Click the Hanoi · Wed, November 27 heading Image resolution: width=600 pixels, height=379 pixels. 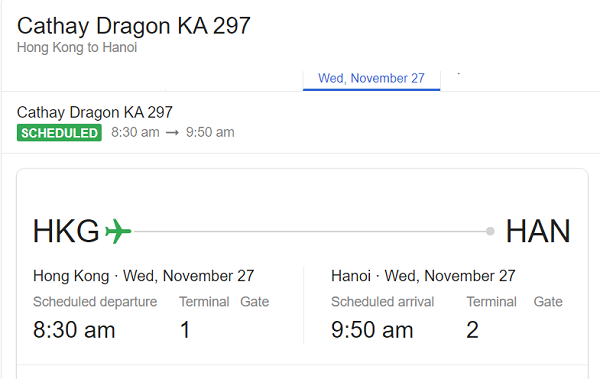[423, 276]
